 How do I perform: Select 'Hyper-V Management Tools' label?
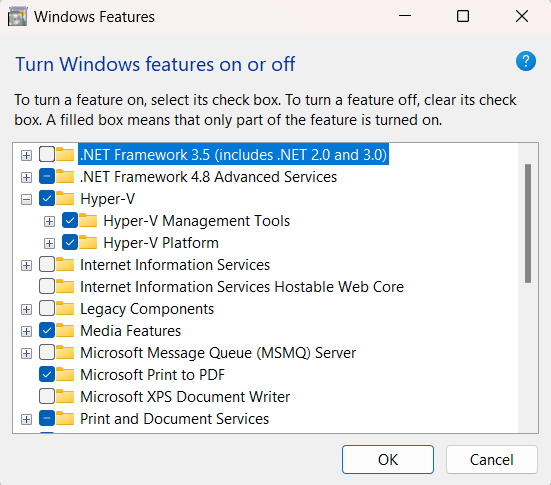[196, 221]
